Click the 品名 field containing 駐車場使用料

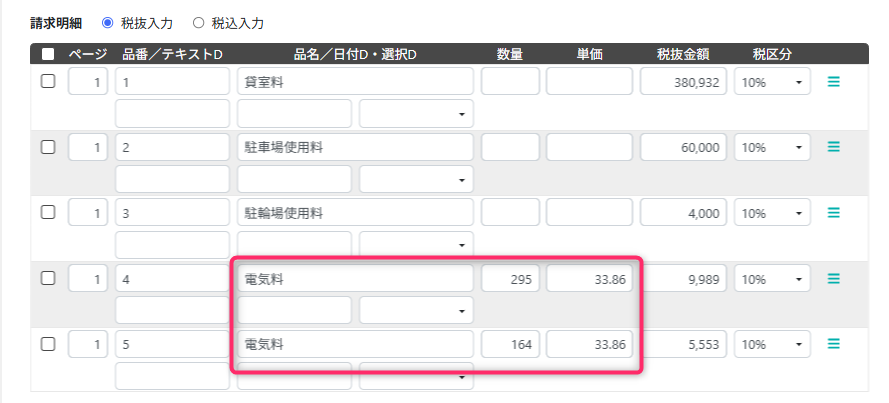point(355,147)
